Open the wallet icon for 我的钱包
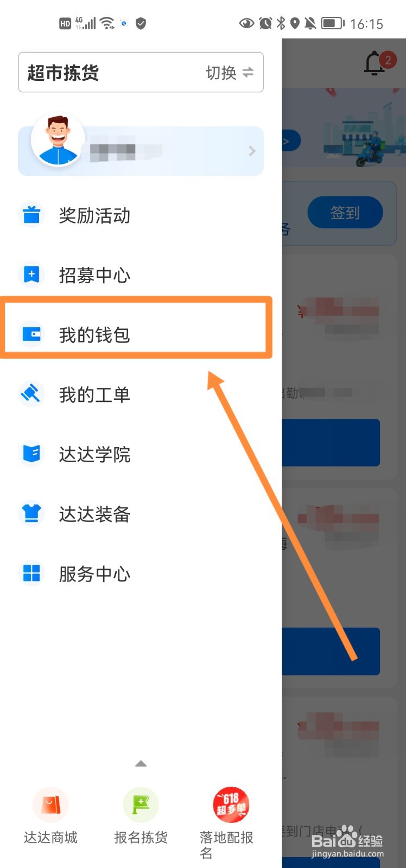Image resolution: width=406 pixels, height=868 pixels. point(31,334)
